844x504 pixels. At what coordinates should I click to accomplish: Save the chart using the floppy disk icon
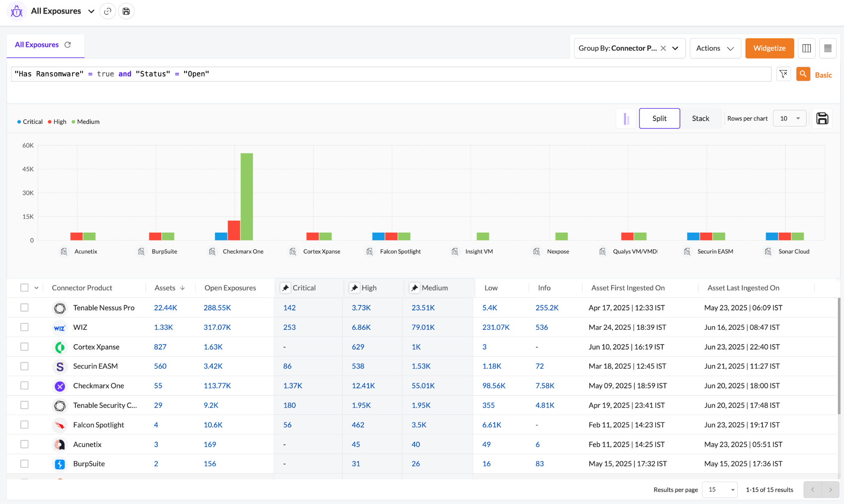click(822, 119)
